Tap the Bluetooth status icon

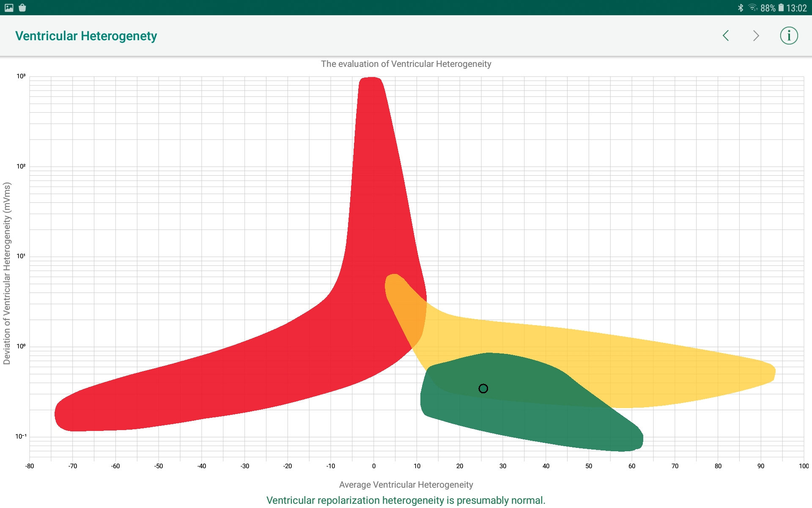coord(741,8)
